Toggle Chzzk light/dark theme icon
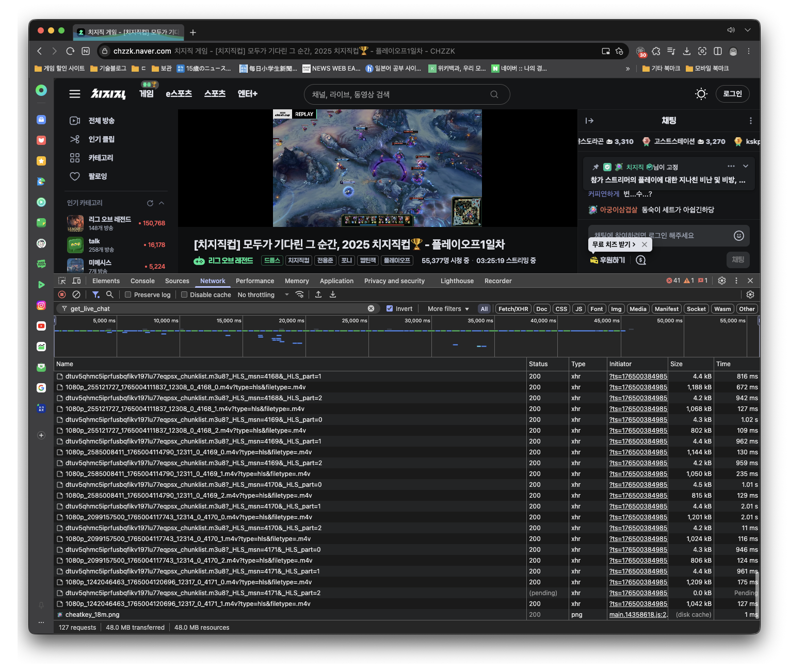This screenshot has height=672, width=789. pyautogui.click(x=701, y=94)
